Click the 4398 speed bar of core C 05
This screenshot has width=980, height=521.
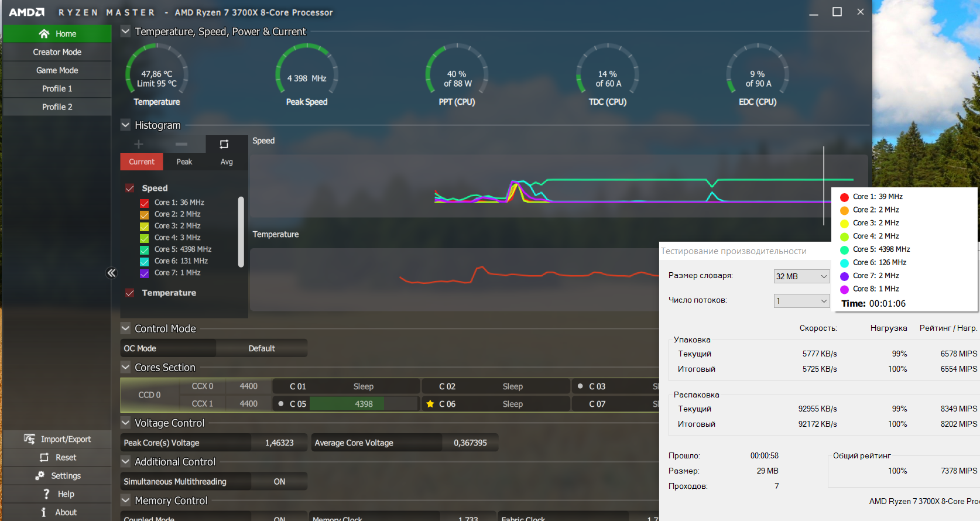click(364, 404)
